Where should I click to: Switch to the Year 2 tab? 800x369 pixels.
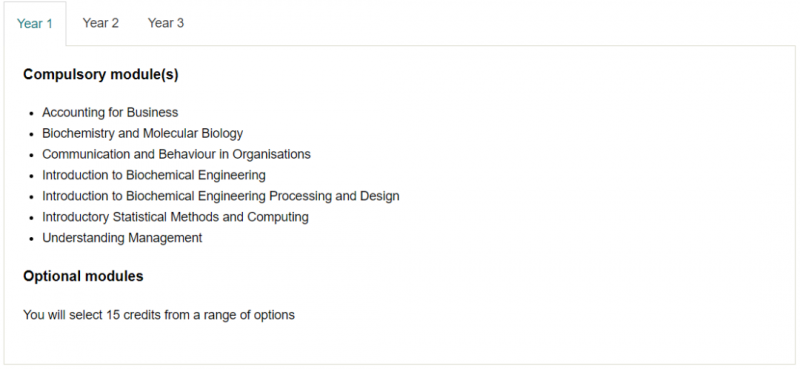click(x=101, y=23)
